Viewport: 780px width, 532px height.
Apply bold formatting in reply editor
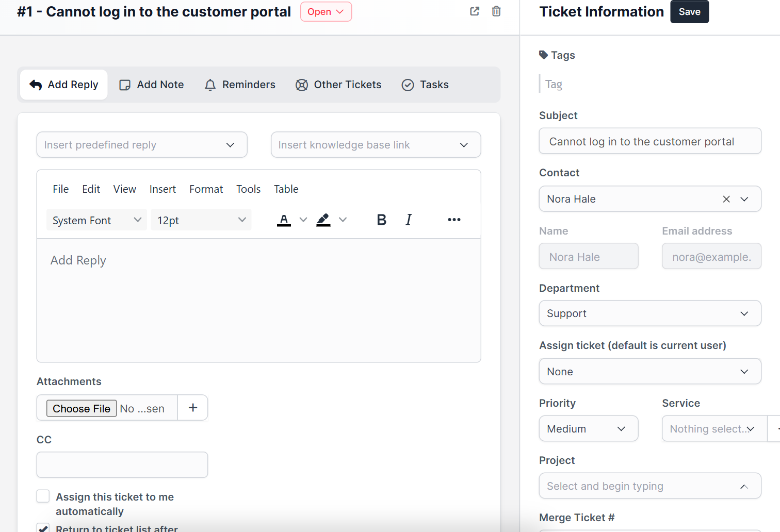[382, 220]
